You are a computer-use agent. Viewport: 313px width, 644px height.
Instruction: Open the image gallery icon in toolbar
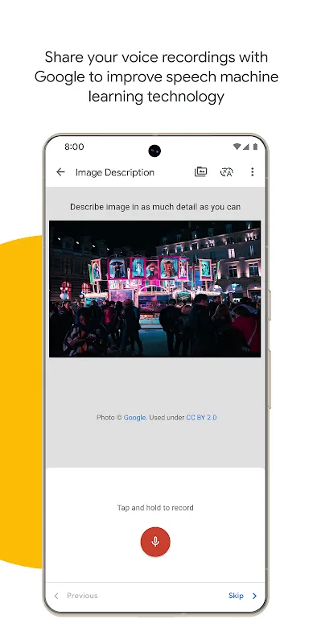[x=200, y=171]
